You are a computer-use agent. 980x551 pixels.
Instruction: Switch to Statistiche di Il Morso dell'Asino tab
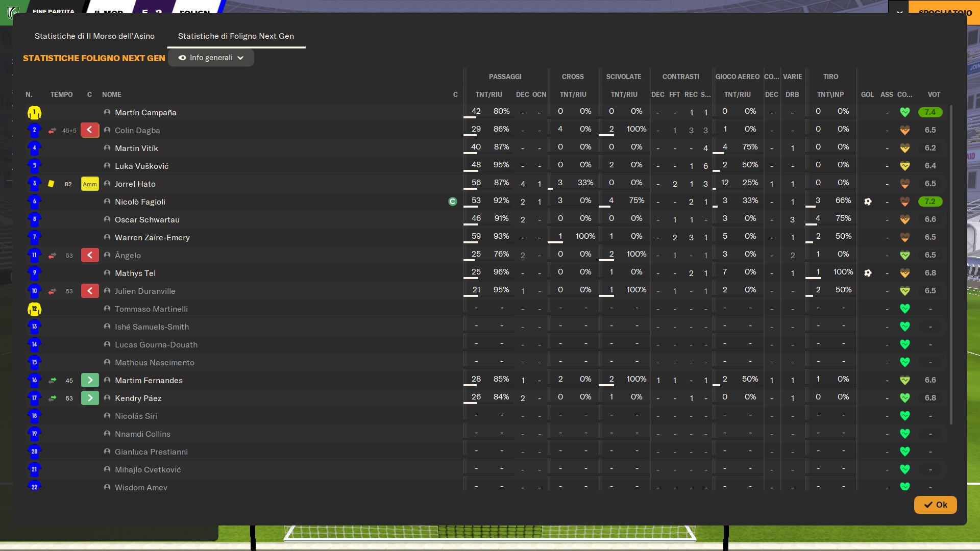coord(94,36)
